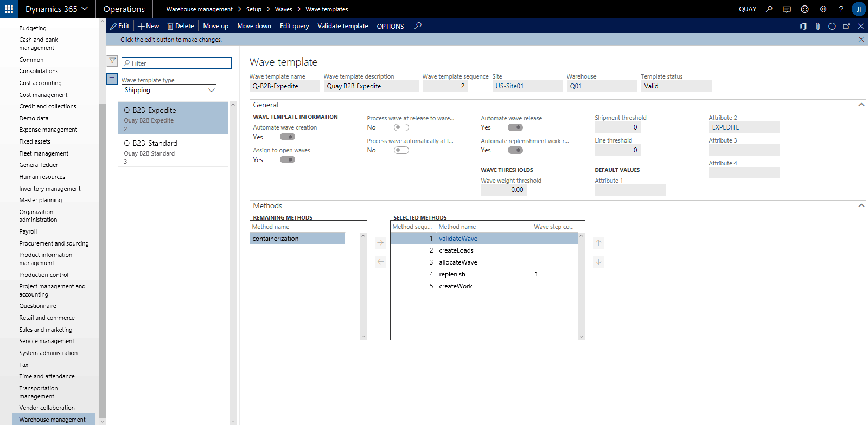
Task: Open Operations workspace title
Action: click(124, 9)
